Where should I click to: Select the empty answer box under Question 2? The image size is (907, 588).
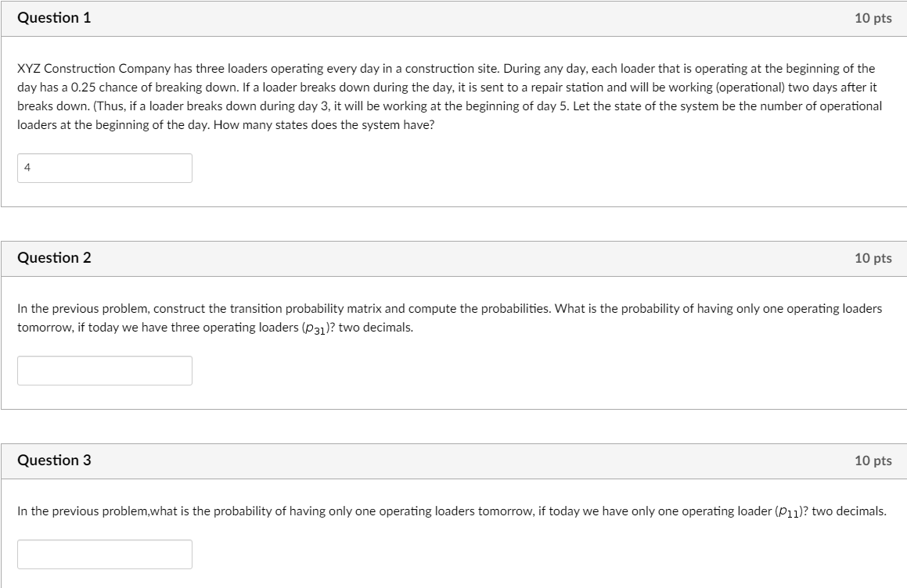[x=105, y=369]
